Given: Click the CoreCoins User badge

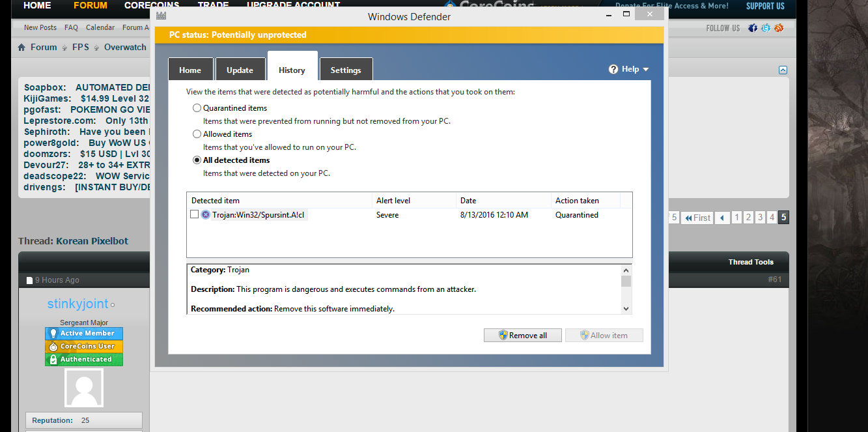Looking at the screenshot, I should [x=84, y=346].
